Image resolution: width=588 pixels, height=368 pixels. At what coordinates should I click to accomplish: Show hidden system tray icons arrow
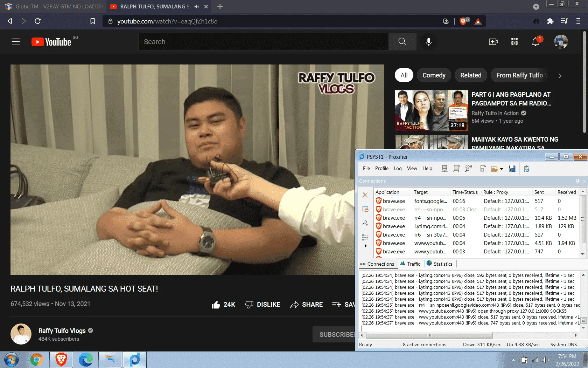513,360
